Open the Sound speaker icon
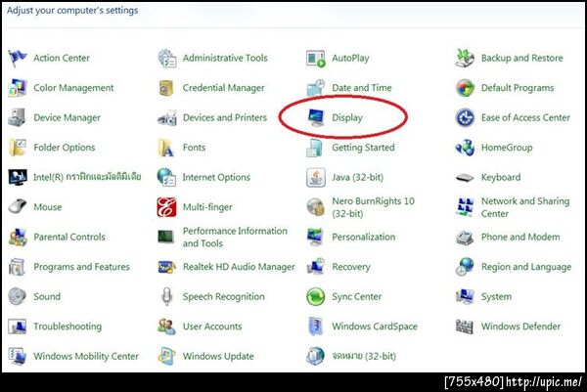Screen dimensions: 587x392 click(18, 296)
